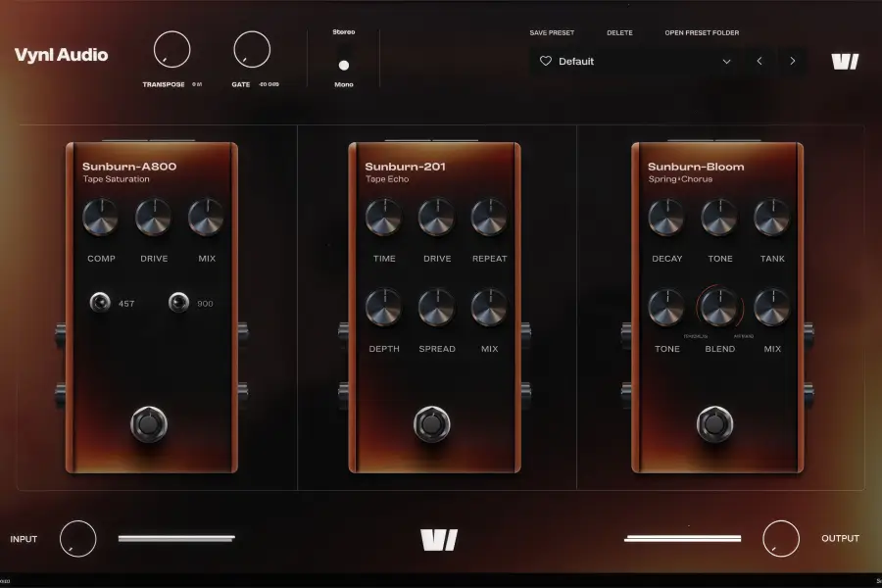Click the TANK knob on Sunburn-Bloom

772,218
